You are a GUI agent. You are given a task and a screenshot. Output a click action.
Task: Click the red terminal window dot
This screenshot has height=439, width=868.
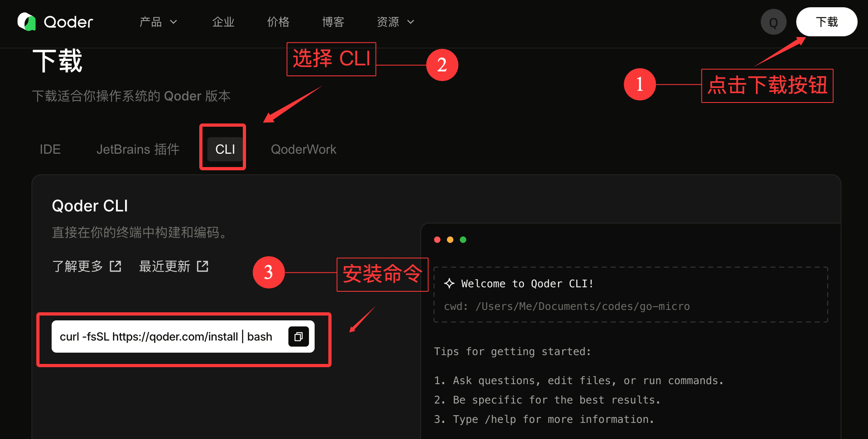click(x=437, y=240)
